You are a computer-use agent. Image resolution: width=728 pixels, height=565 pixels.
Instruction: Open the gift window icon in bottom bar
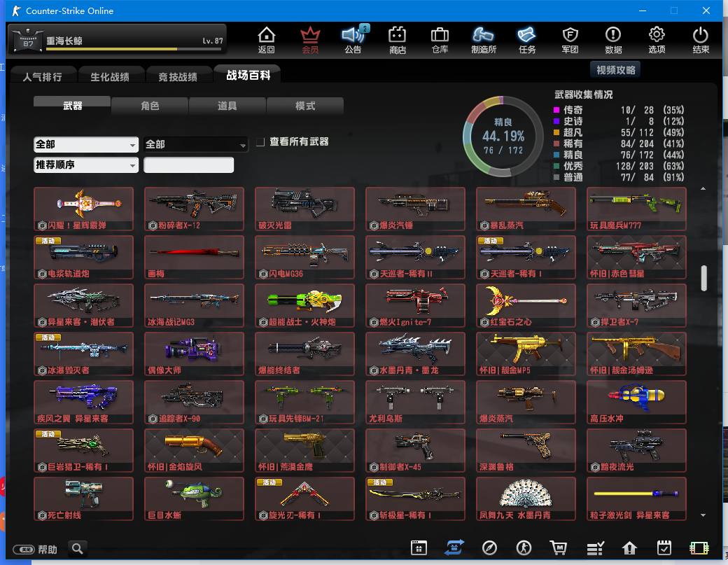[419, 547]
